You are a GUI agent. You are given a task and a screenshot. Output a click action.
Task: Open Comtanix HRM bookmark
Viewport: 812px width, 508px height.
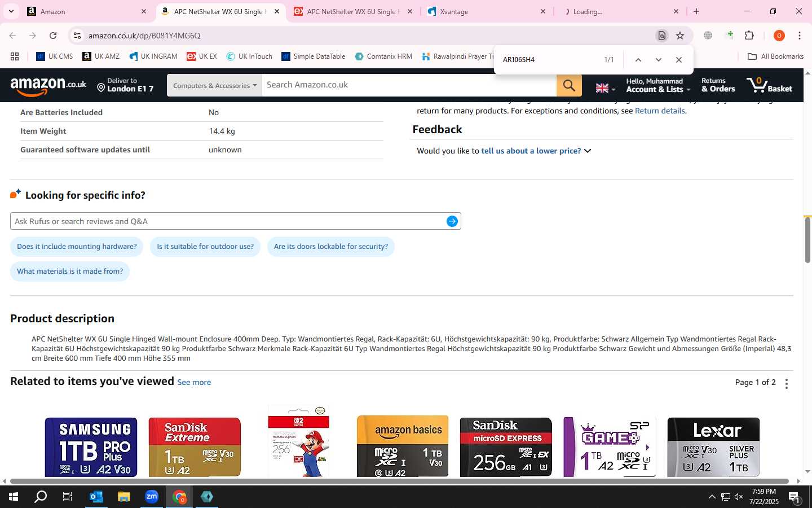[383, 56]
